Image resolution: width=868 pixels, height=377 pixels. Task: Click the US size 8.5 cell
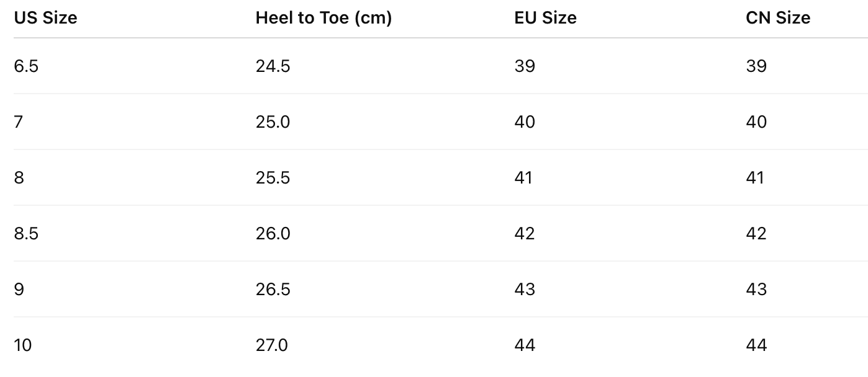(26, 233)
